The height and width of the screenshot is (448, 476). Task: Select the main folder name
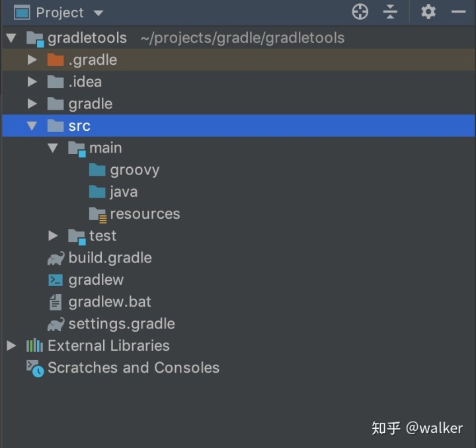coord(106,148)
